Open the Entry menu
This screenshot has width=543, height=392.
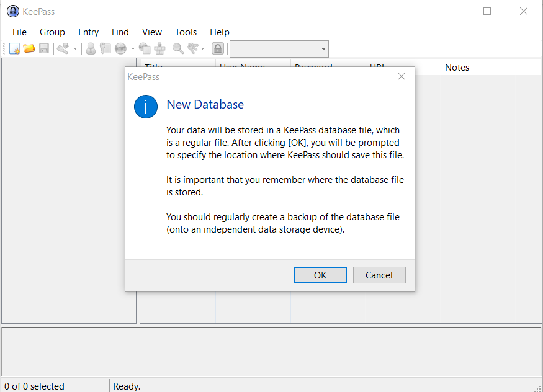(88, 32)
